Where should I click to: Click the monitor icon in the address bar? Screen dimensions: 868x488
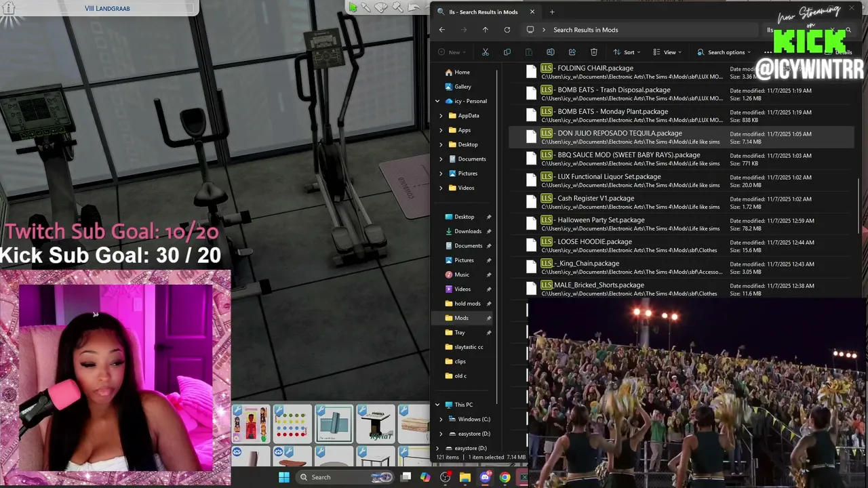(530, 30)
